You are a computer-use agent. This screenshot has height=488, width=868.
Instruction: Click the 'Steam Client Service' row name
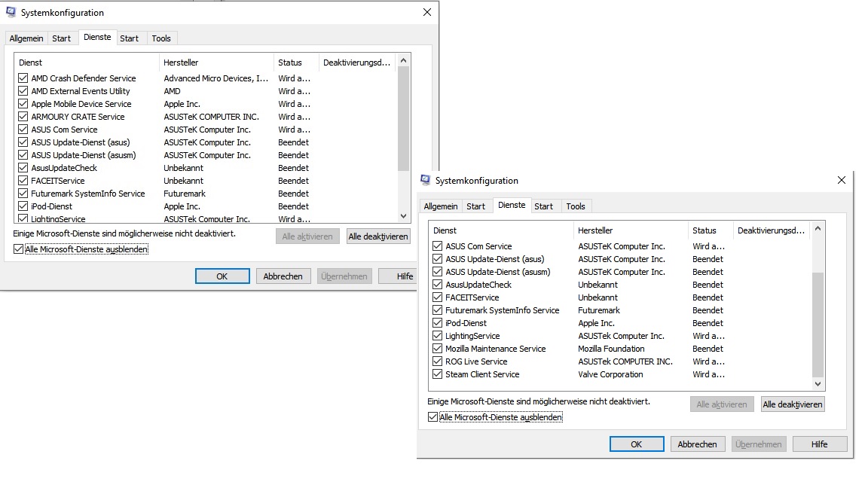[482, 374]
